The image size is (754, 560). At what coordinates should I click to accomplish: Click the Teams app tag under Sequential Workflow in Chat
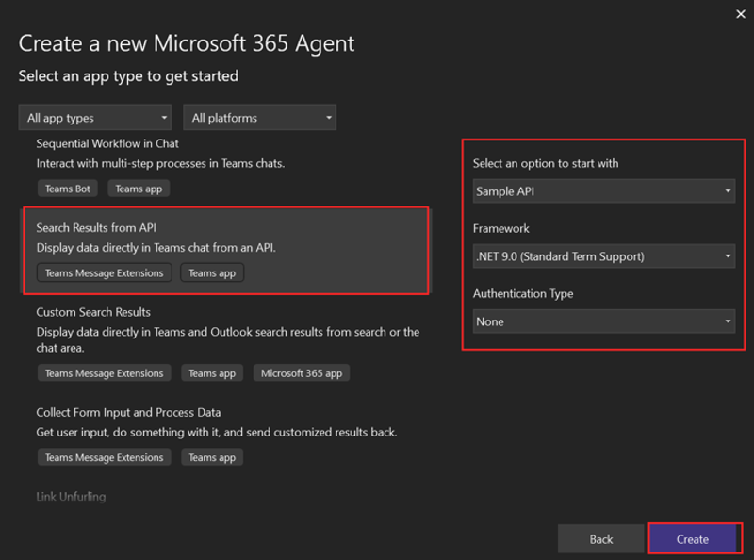pos(139,188)
